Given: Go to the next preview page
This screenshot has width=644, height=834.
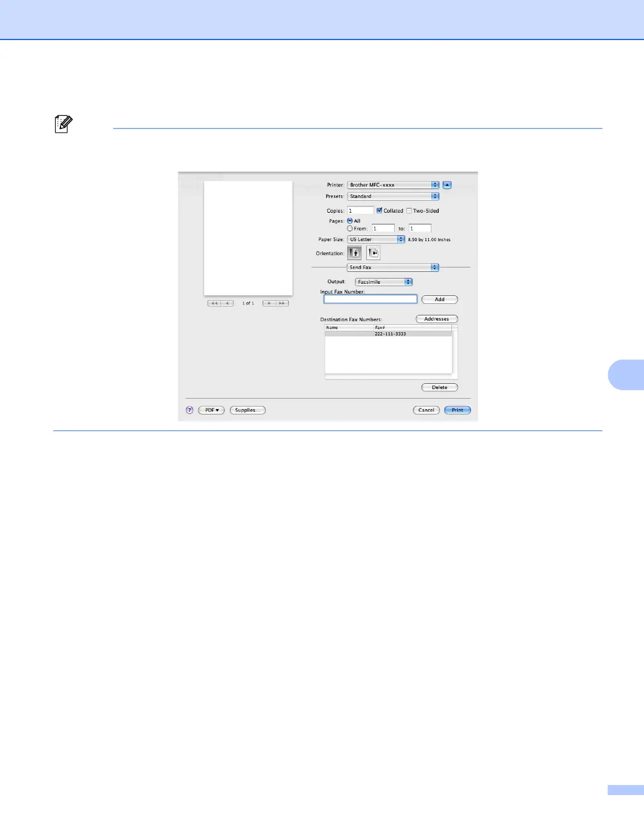Looking at the screenshot, I should (x=269, y=303).
